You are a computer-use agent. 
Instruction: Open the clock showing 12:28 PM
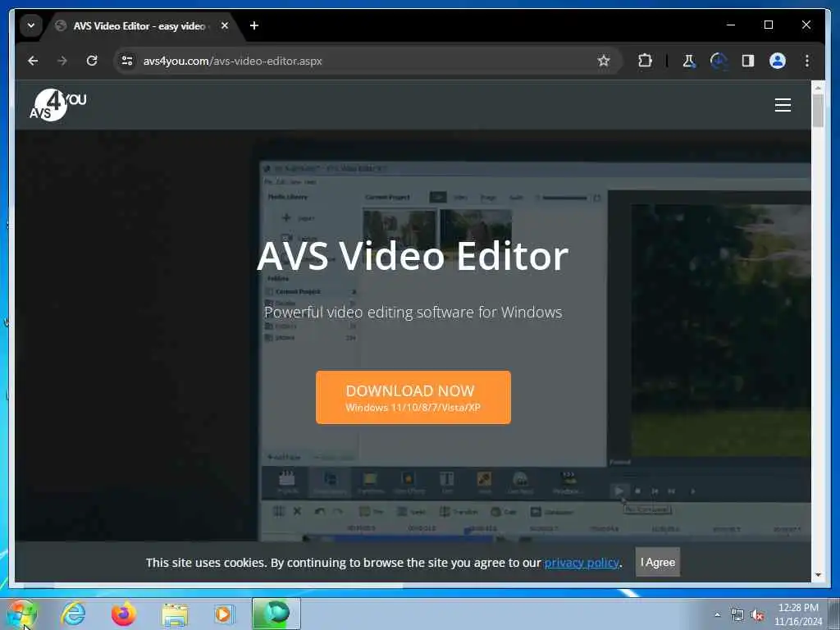797,614
